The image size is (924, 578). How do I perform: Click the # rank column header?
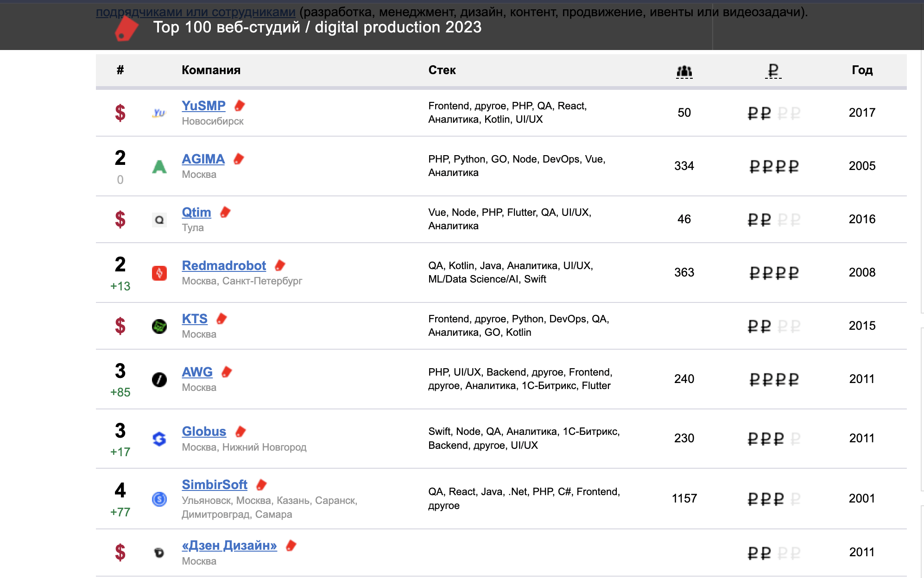click(x=120, y=70)
